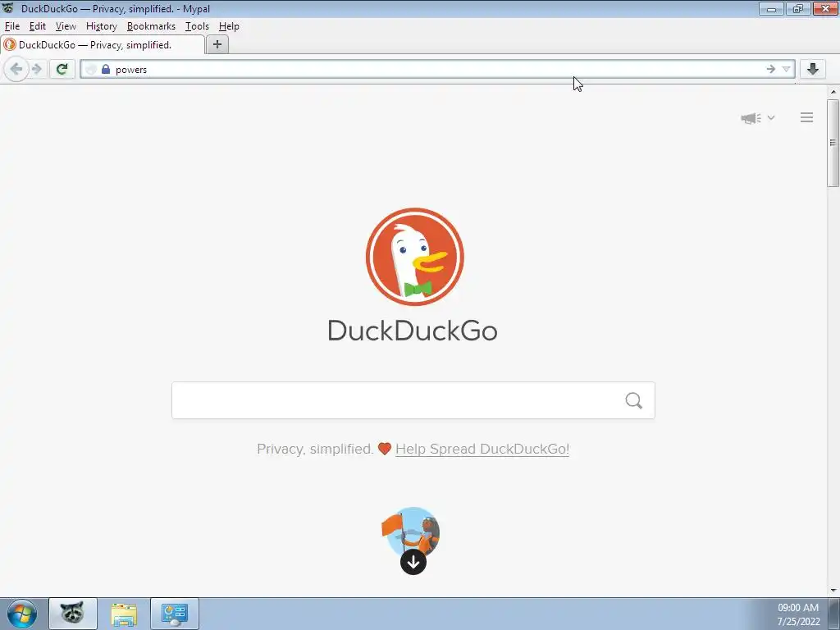This screenshot has width=840, height=630.
Task: Open the Windows Start menu
Action: 22,614
